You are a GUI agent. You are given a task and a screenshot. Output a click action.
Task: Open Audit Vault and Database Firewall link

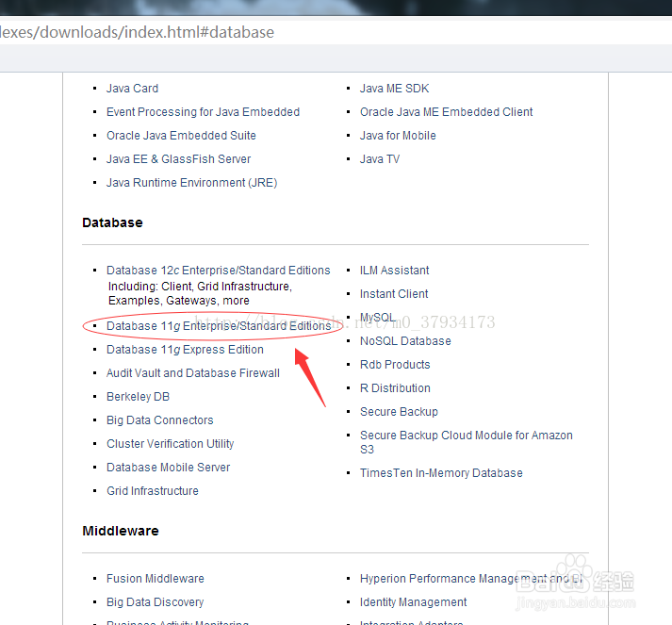pos(193,373)
